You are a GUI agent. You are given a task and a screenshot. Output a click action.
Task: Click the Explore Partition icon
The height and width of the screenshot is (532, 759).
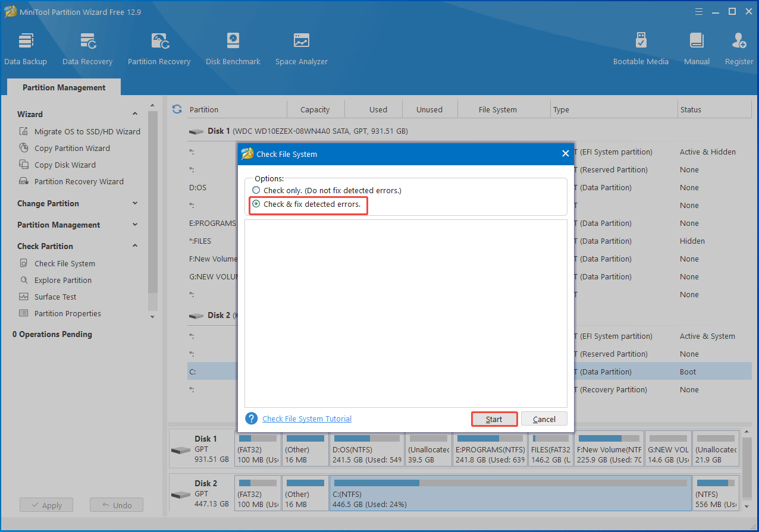point(24,280)
